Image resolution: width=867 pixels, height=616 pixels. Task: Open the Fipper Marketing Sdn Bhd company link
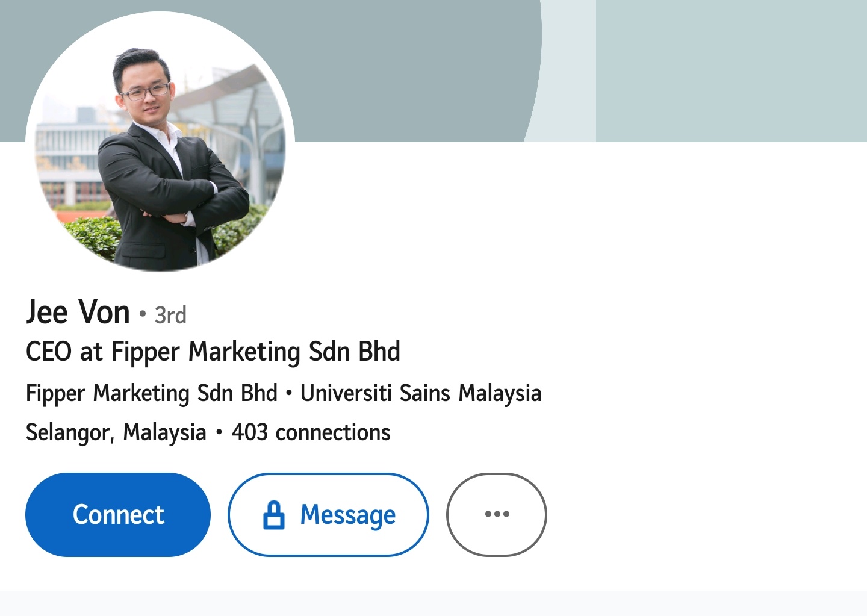152,394
